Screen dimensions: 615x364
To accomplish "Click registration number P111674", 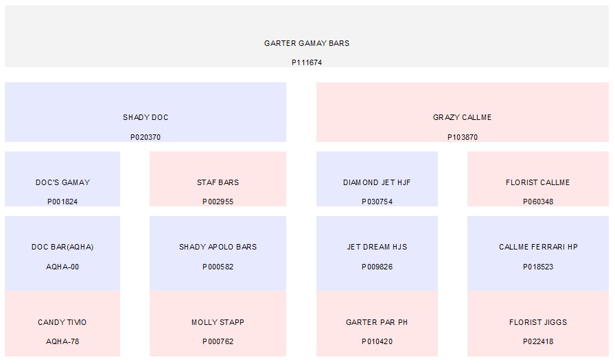I will 307,62.
